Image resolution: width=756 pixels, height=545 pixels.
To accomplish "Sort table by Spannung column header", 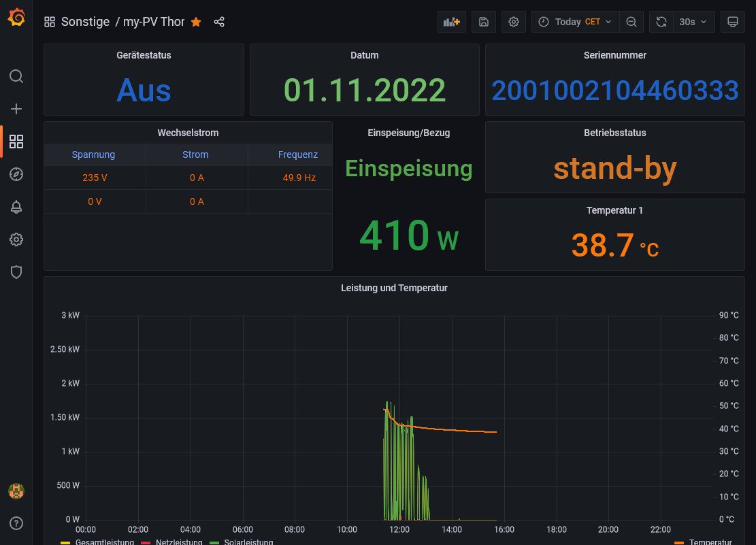I will click(93, 154).
